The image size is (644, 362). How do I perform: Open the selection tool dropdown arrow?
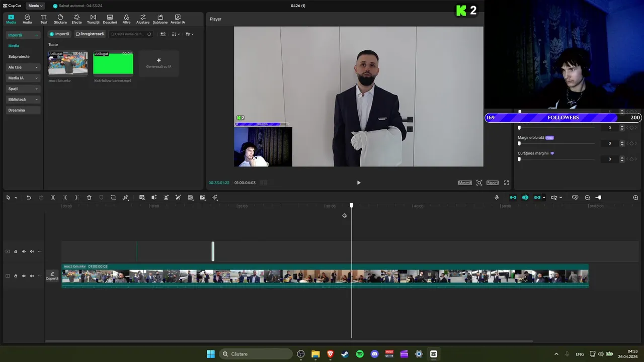[16, 198]
